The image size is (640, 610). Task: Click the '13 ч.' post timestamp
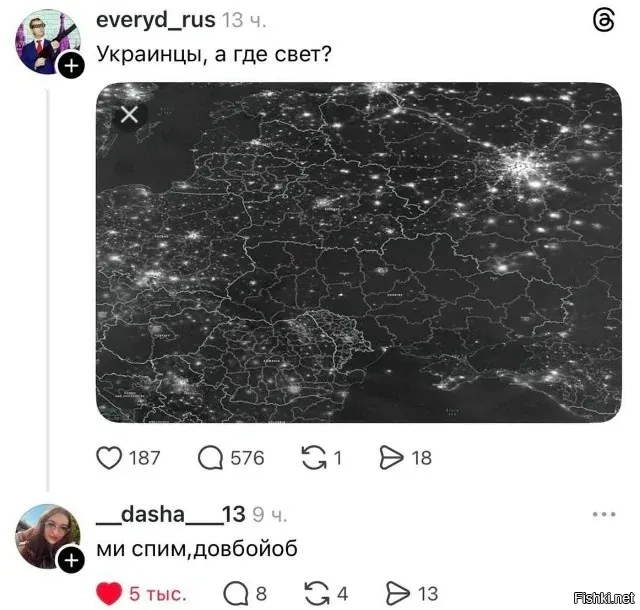click(244, 20)
